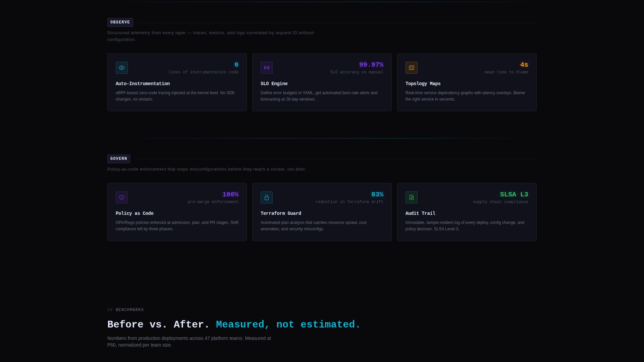Viewport: 644px width, 362px height.
Task: Open the Terraform Guard card title
Action: click(x=281, y=214)
